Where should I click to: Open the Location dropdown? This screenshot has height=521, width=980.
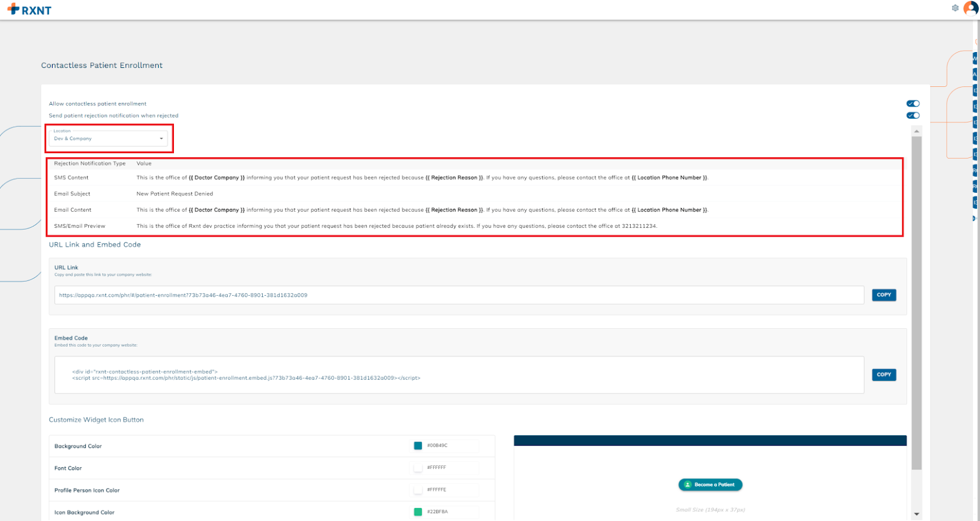click(108, 138)
